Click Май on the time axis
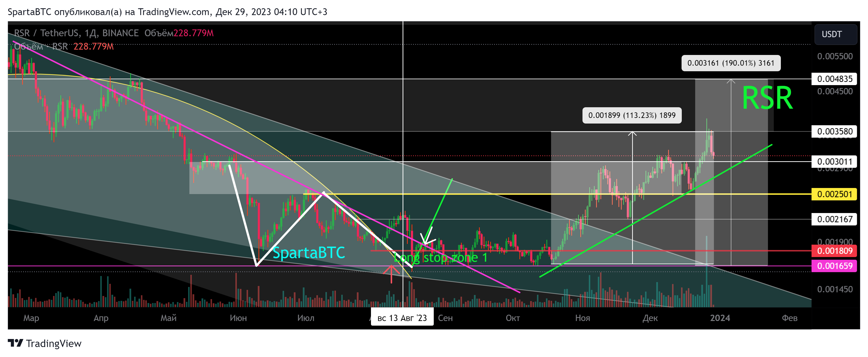This screenshot has width=868, height=357. pos(168,318)
